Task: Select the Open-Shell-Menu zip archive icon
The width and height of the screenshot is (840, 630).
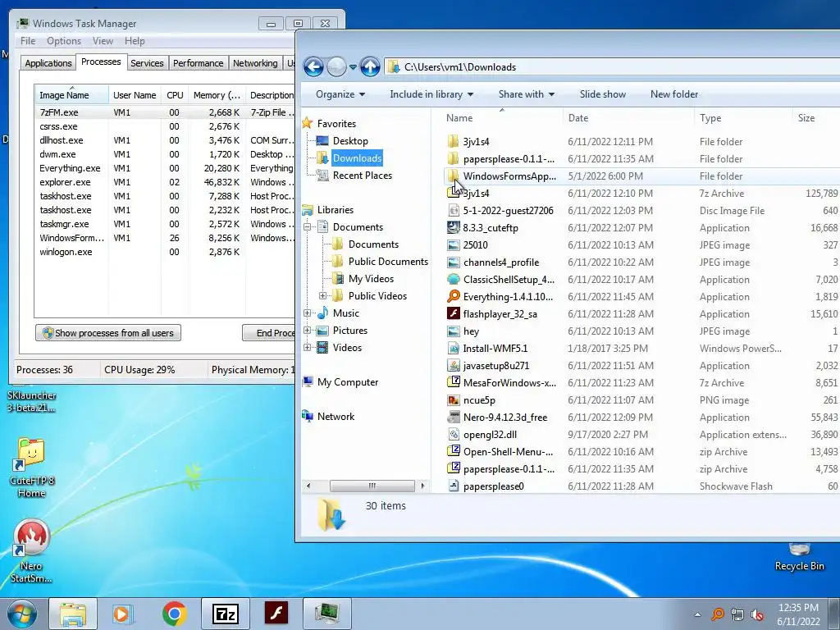Action: (453, 452)
